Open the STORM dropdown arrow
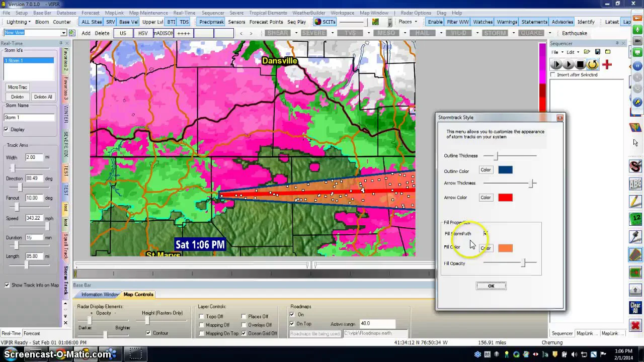Screen dimensions: 644x362 click(x=513, y=33)
